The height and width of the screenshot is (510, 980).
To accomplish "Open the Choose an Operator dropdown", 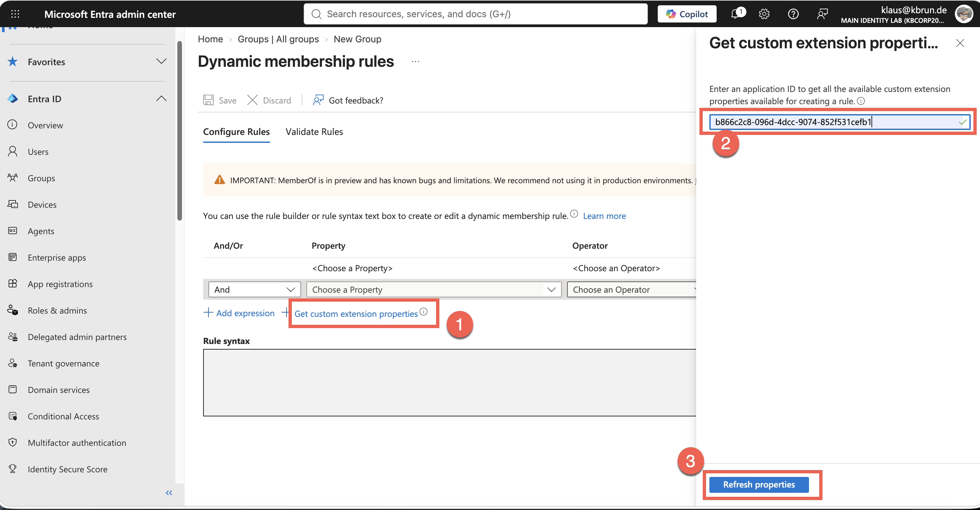I will 632,289.
